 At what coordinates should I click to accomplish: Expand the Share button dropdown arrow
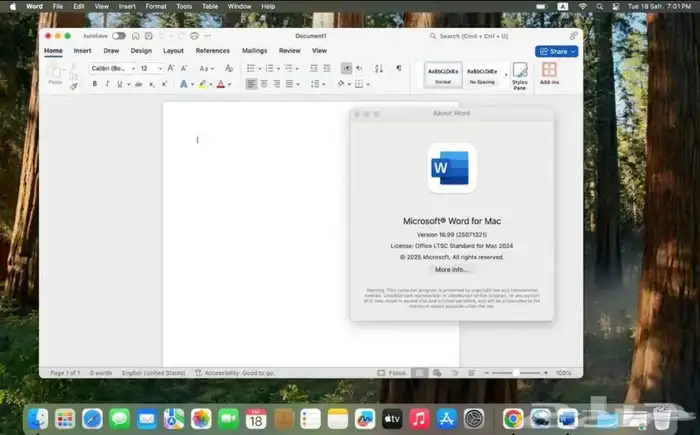click(573, 51)
